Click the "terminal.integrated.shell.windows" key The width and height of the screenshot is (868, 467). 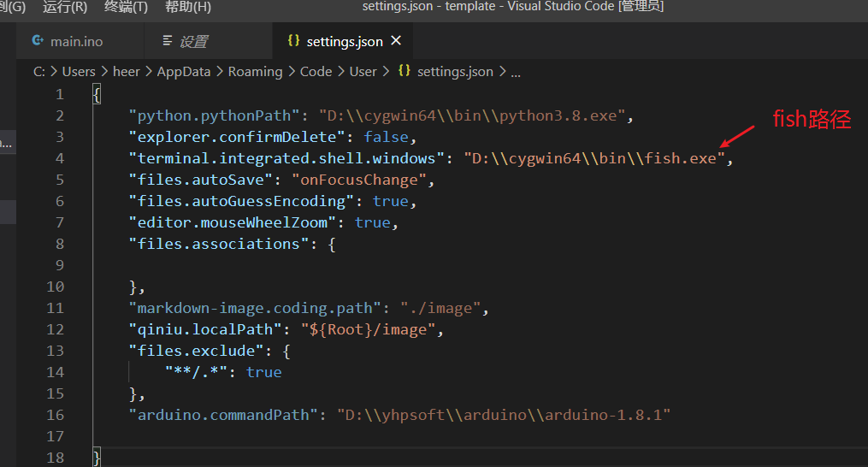[x=286, y=158]
